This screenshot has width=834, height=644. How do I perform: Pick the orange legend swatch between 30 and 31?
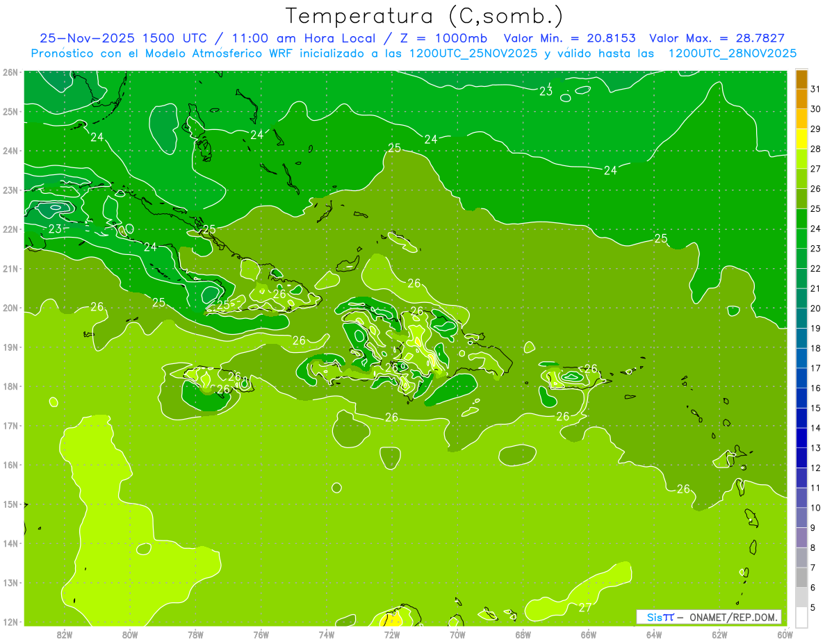coord(801,99)
